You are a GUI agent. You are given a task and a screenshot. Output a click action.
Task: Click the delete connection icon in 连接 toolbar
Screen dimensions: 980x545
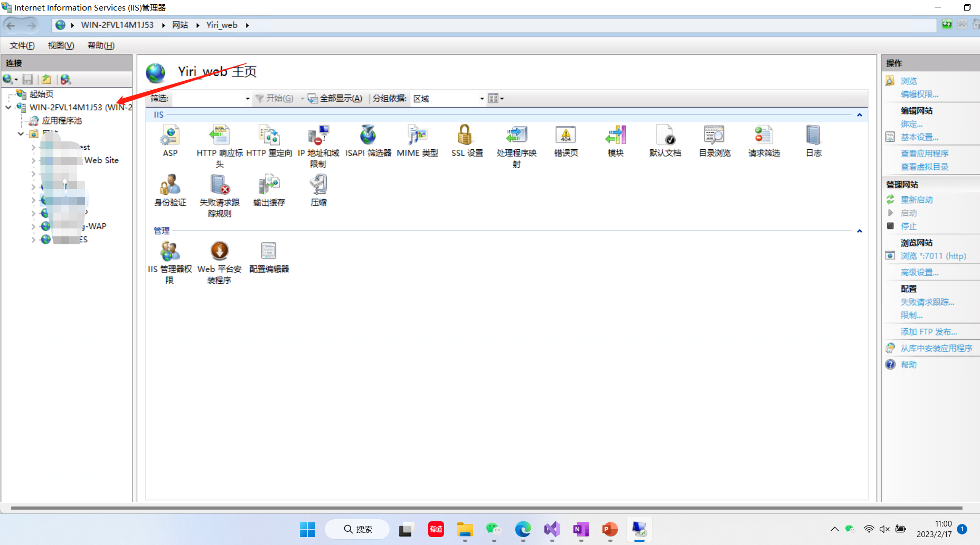[65, 79]
